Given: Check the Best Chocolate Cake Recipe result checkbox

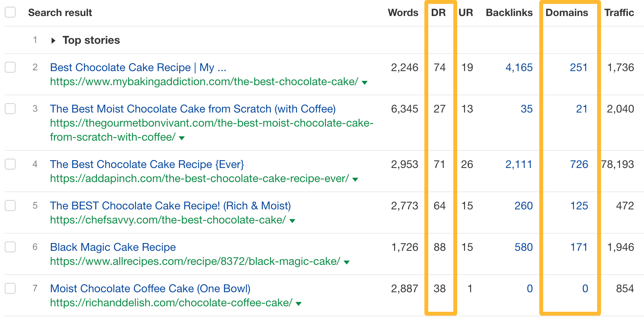Looking at the screenshot, I should pos(10,67).
